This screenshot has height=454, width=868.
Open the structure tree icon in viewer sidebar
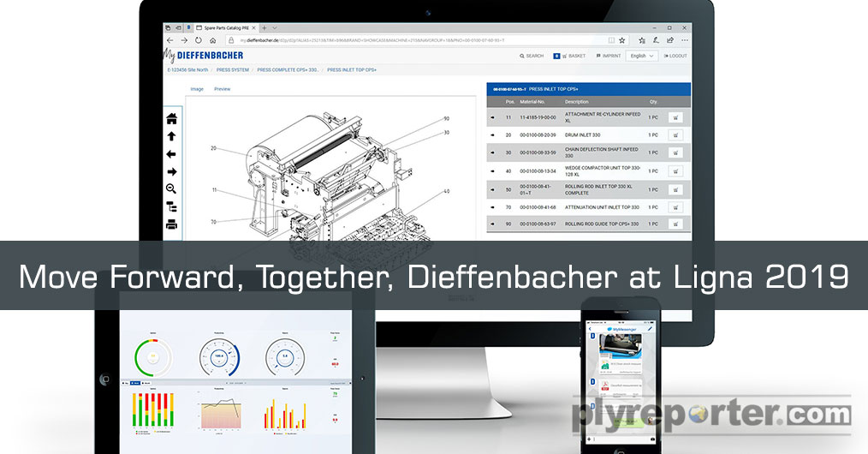171,206
